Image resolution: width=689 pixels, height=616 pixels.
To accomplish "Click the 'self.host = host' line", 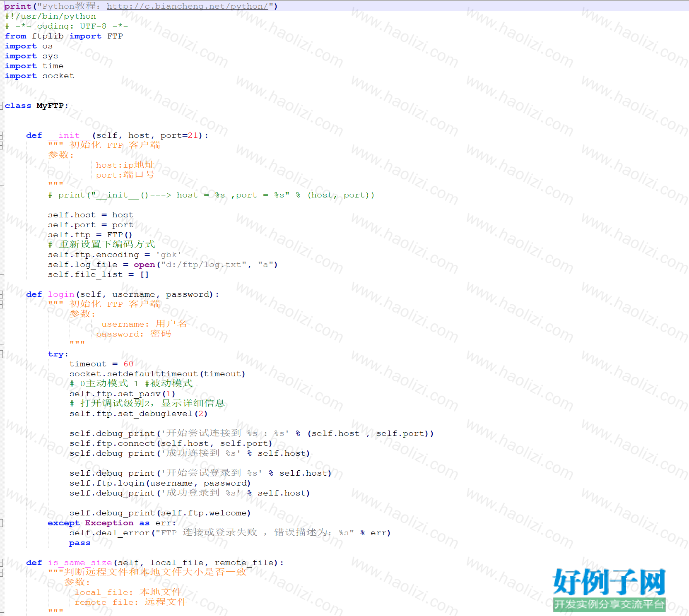I will tap(91, 215).
